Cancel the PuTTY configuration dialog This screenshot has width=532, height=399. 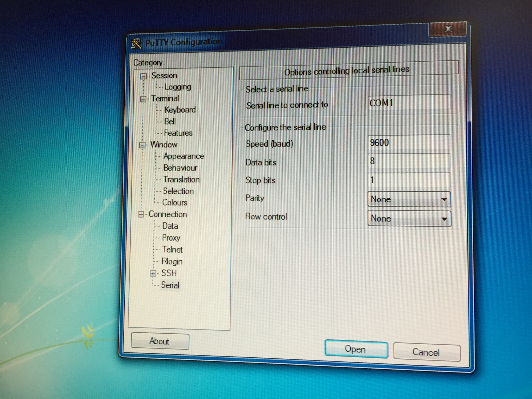(x=427, y=352)
